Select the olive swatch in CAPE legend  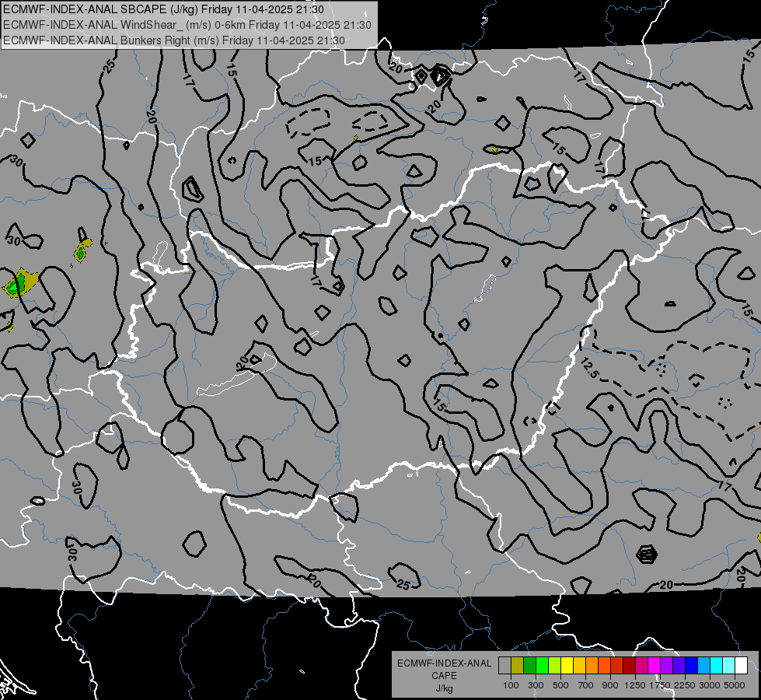point(517,666)
